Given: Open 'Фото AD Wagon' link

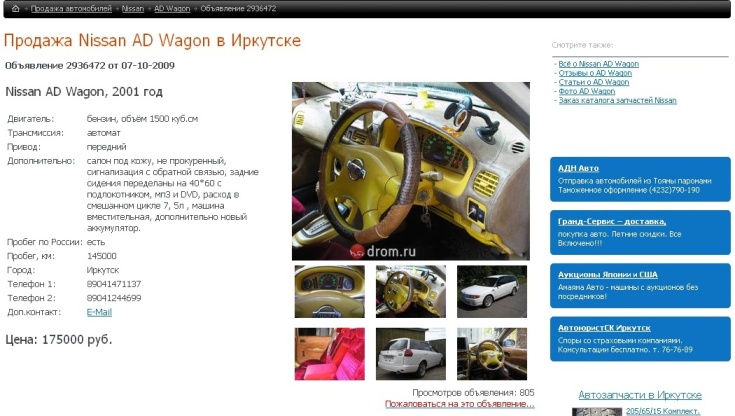Looking at the screenshot, I should (587, 91).
